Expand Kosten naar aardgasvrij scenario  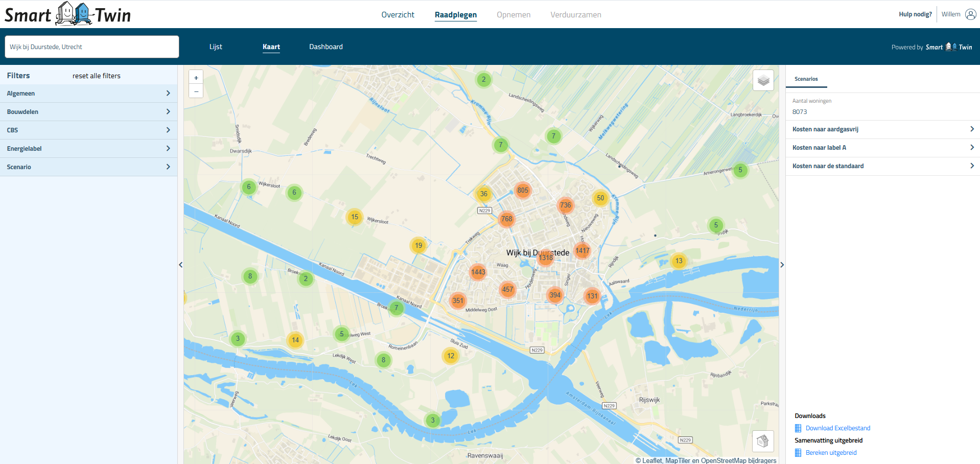click(x=882, y=129)
